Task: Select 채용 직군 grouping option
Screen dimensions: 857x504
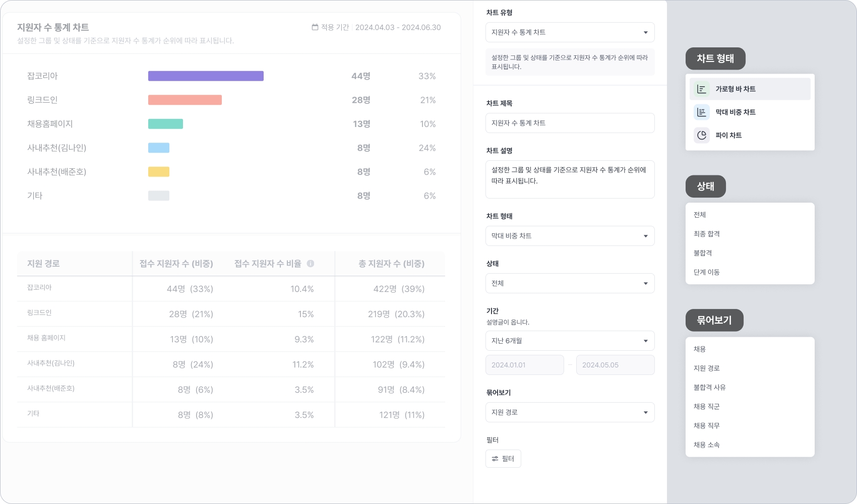Action: point(707,407)
